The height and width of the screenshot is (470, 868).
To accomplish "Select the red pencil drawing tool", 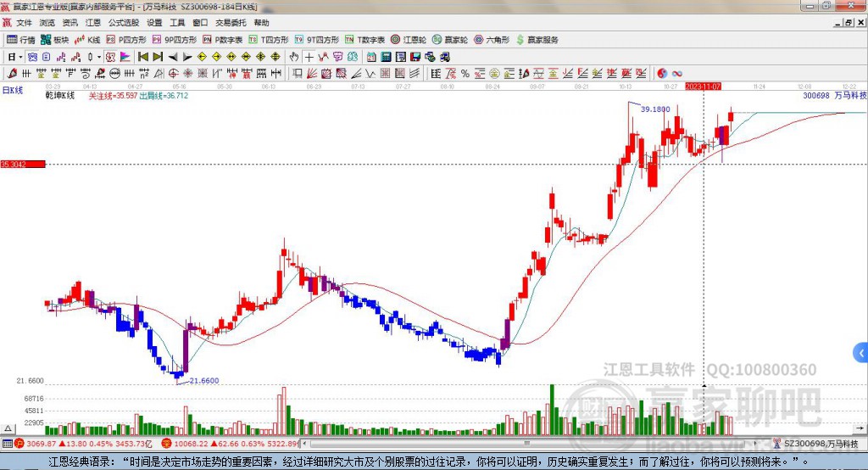I will [x=12, y=74].
